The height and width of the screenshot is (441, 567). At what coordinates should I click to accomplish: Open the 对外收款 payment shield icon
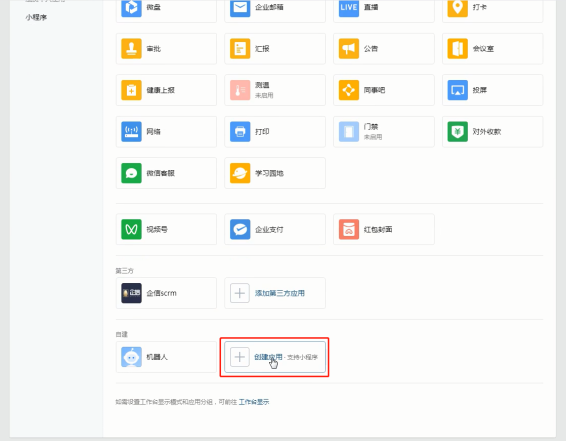point(458,132)
